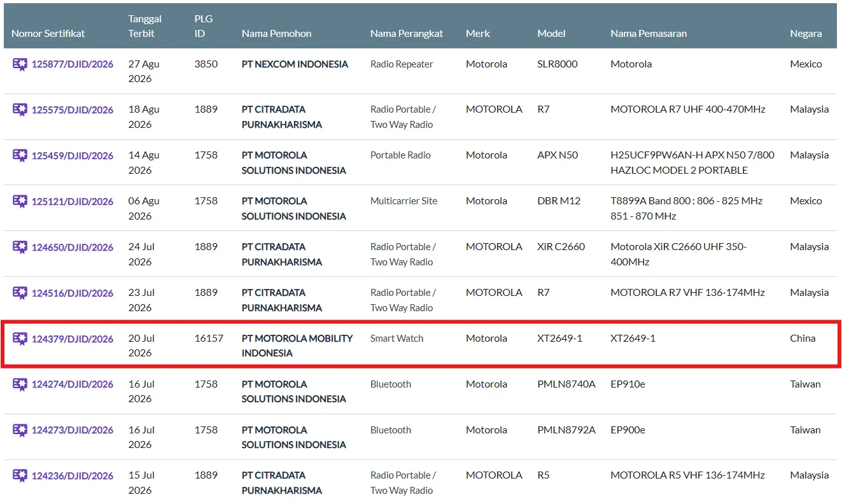Click the Nama Pemohon column header
This screenshot has width=842, height=504.
click(x=277, y=34)
